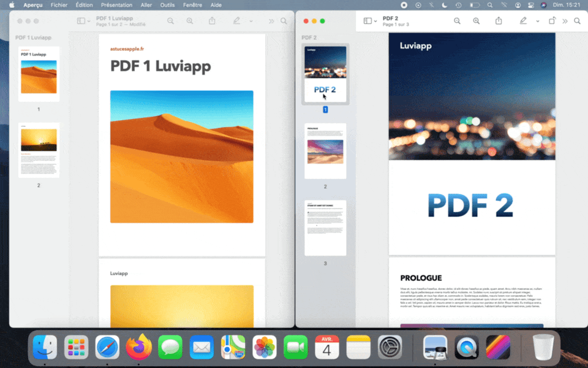Expand the overflow toolbar items in PDF 2

pyautogui.click(x=565, y=20)
